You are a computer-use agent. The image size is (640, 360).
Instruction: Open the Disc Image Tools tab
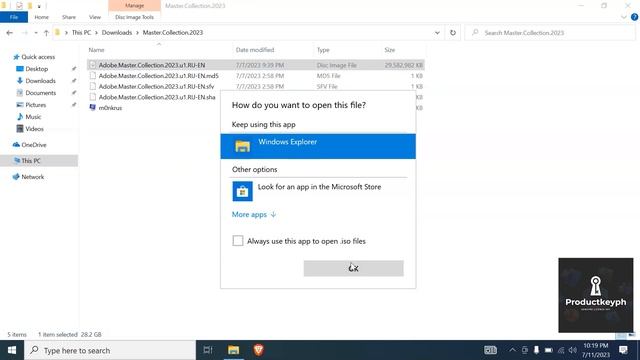134,17
